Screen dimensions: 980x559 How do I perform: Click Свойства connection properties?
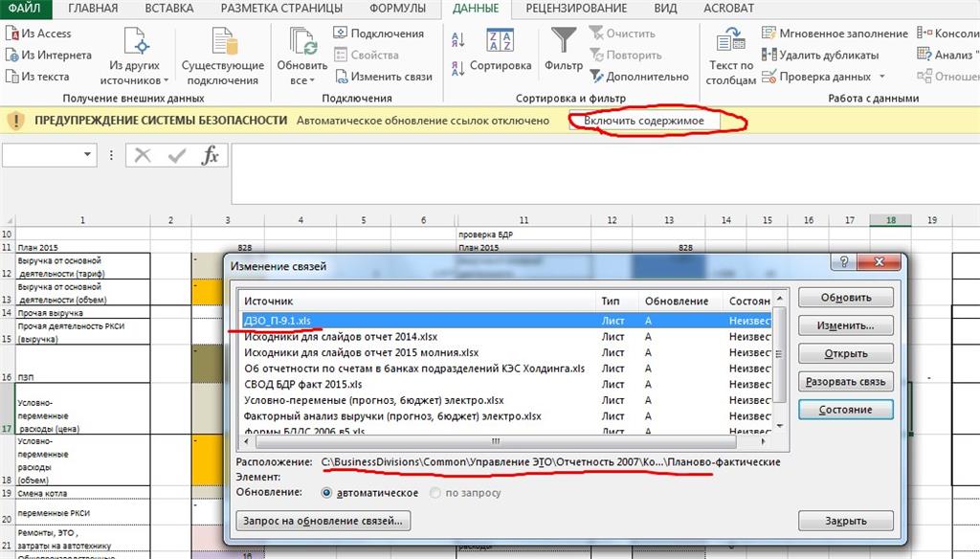367,55
